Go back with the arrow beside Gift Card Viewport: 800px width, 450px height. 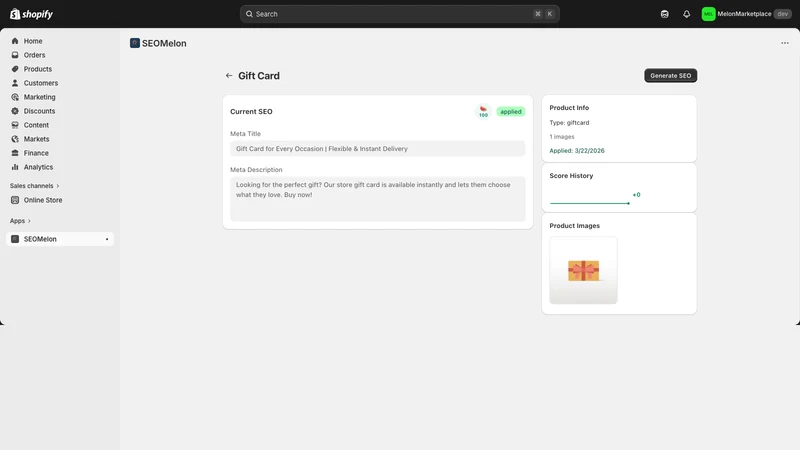tap(229, 76)
